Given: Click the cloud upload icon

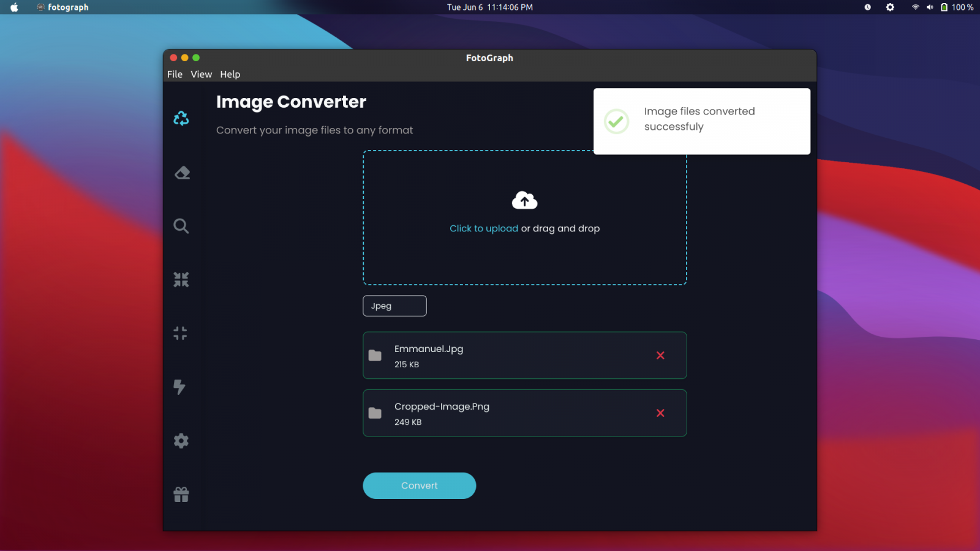Looking at the screenshot, I should point(524,200).
